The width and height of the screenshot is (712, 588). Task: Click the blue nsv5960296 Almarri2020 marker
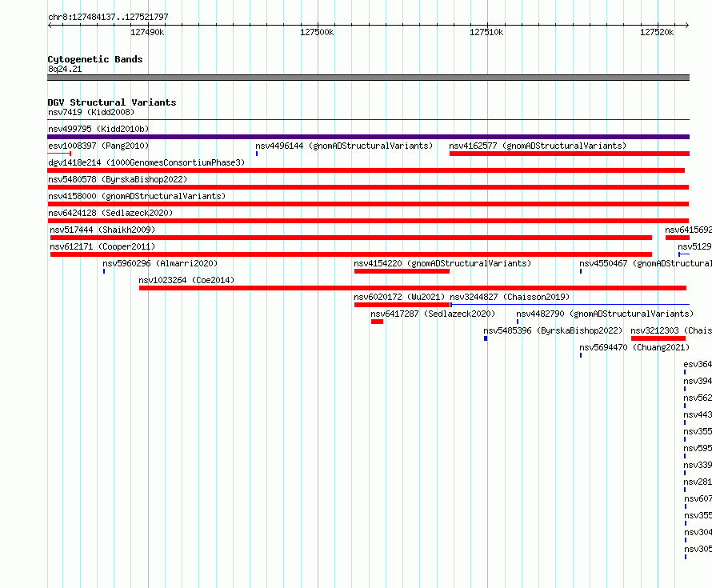point(104,271)
